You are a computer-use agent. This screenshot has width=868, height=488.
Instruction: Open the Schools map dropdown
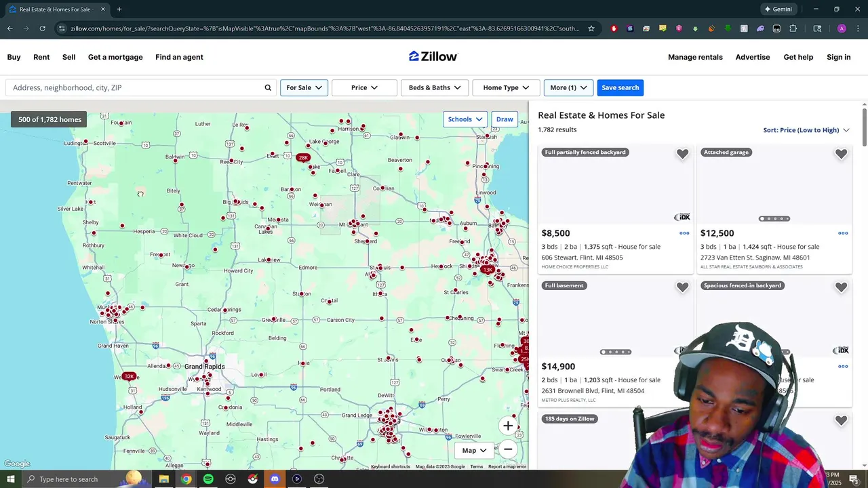point(465,119)
